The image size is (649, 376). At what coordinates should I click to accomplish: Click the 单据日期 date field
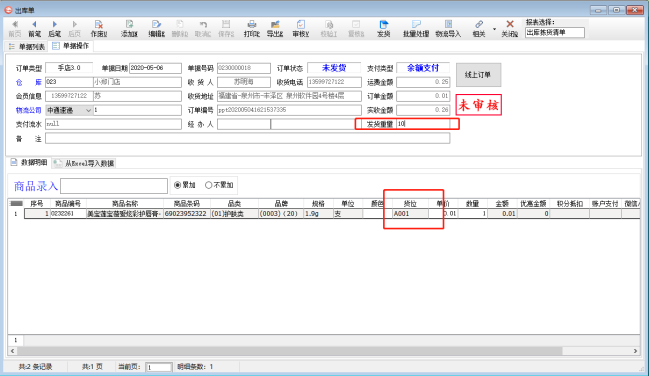click(155, 68)
